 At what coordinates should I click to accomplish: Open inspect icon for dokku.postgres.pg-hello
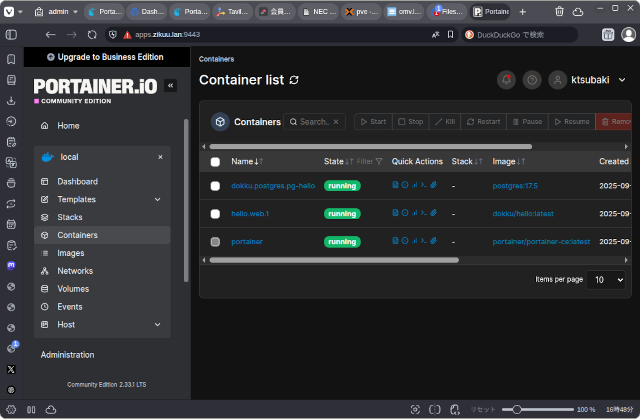[x=404, y=185]
